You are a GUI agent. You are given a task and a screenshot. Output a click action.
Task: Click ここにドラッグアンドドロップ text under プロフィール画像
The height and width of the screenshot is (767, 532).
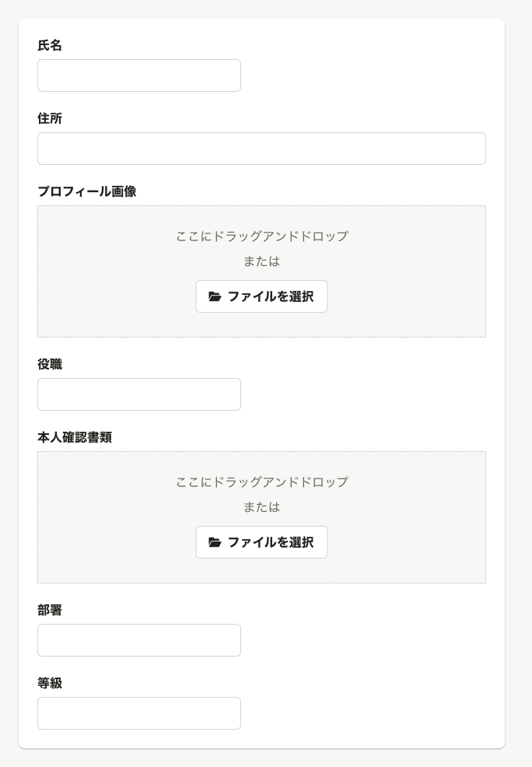tap(261, 236)
